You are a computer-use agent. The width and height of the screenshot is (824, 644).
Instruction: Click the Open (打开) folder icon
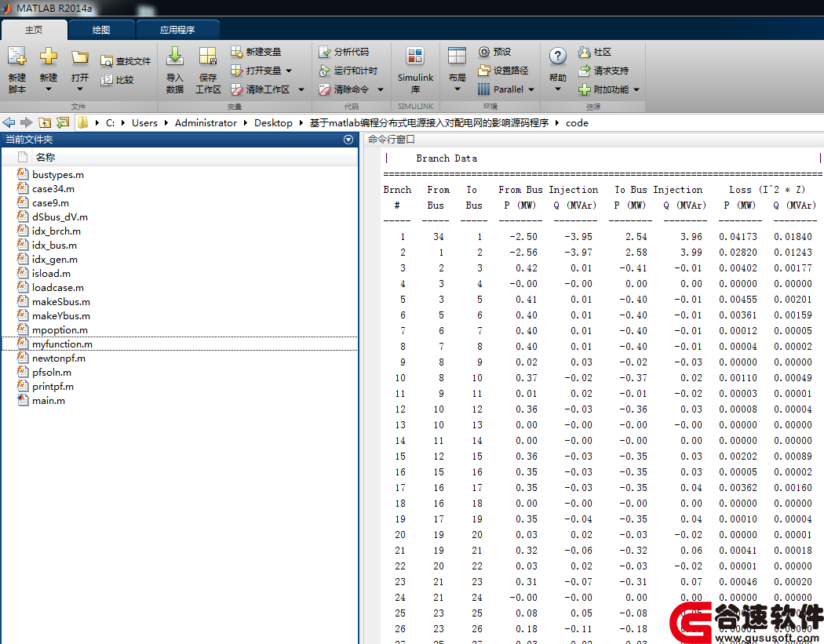click(x=80, y=56)
